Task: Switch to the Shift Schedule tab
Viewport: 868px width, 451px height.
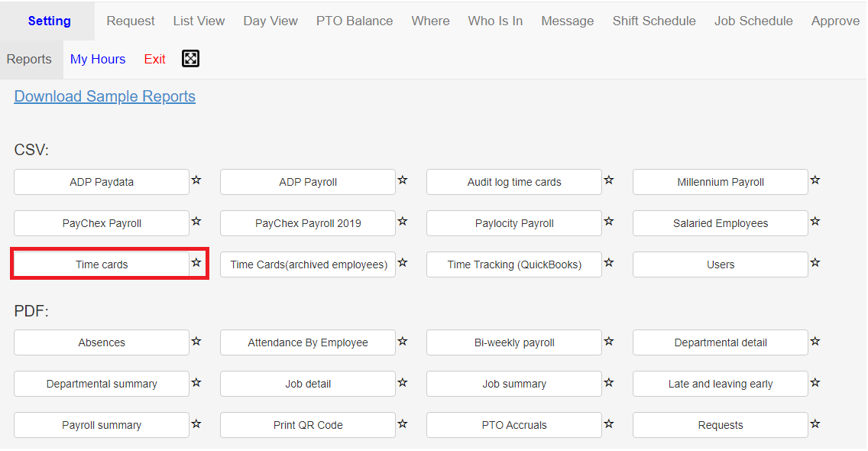Action: click(x=654, y=21)
